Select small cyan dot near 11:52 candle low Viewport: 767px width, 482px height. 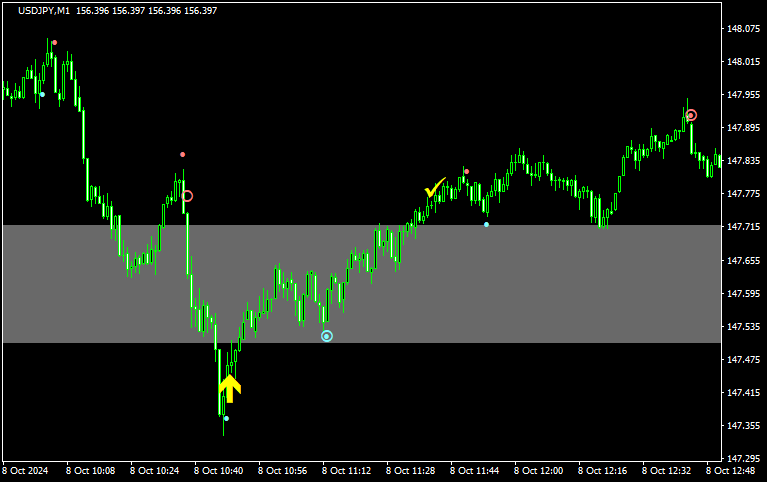tap(486, 224)
